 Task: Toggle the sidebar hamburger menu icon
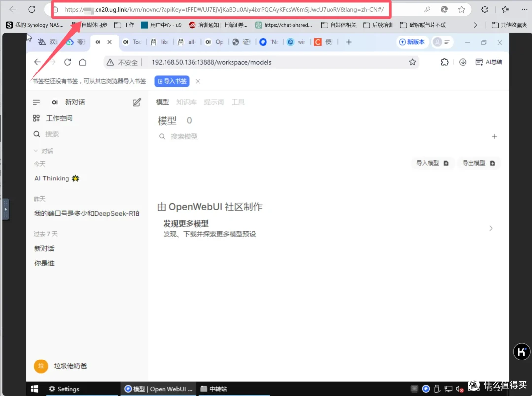(36, 102)
